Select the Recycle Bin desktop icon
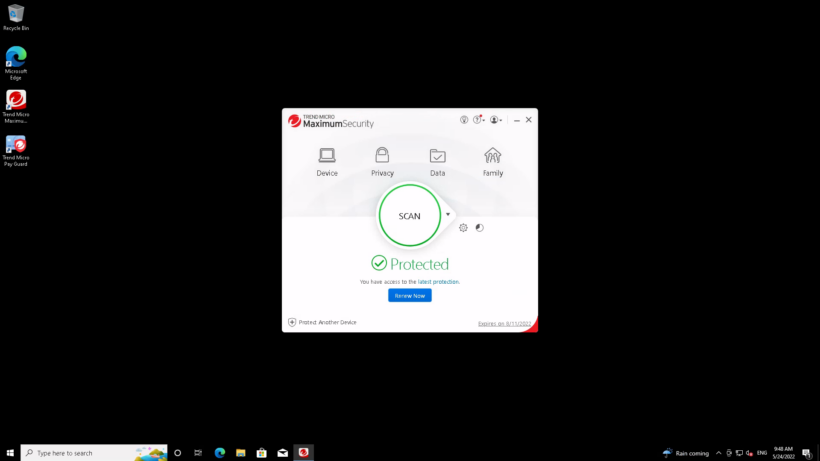This screenshot has width=820, height=461. [x=16, y=17]
